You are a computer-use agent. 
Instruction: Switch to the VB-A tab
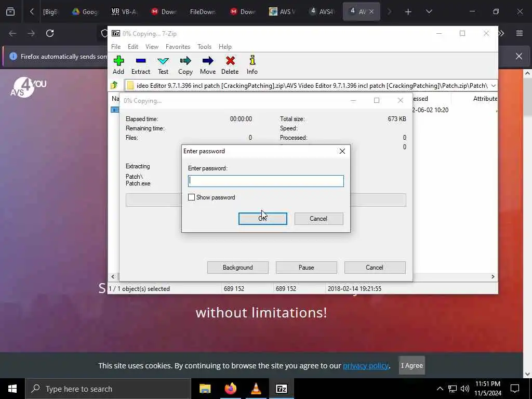coord(124,12)
